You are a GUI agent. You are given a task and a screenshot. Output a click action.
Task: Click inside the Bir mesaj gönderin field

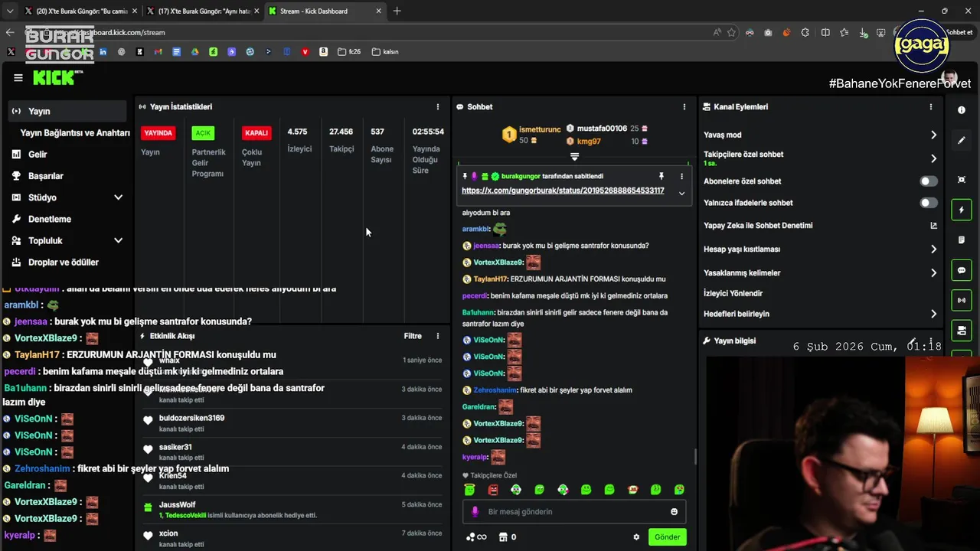574,512
